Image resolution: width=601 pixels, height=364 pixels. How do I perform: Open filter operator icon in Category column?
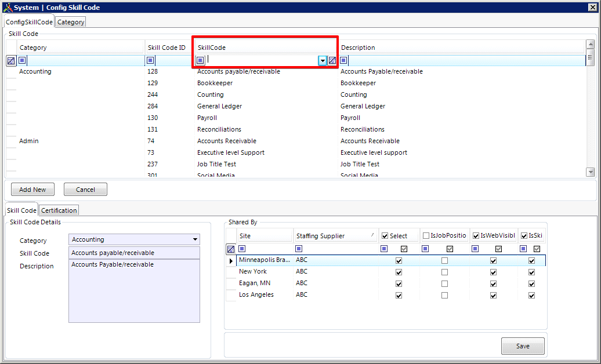[22, 60]
